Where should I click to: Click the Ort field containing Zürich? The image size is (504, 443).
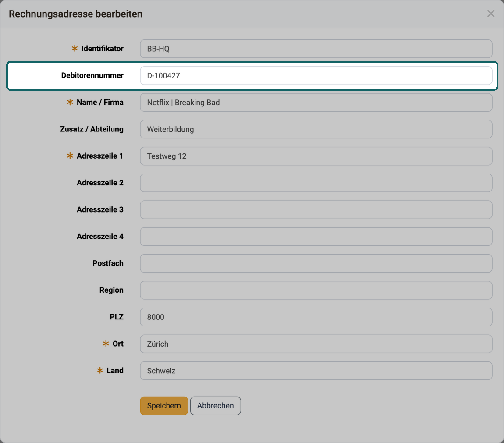pyautogui.click(x=316, y=344)
